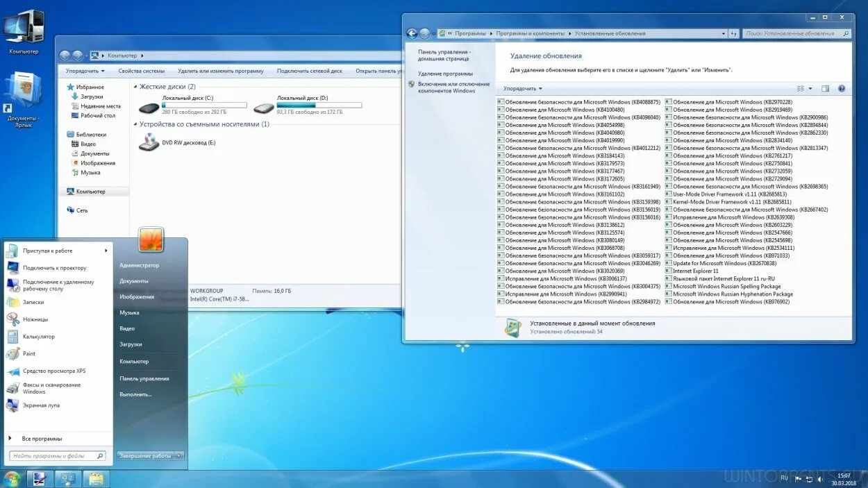Click the Control Panel taskbar icon

tap(67, 479)
